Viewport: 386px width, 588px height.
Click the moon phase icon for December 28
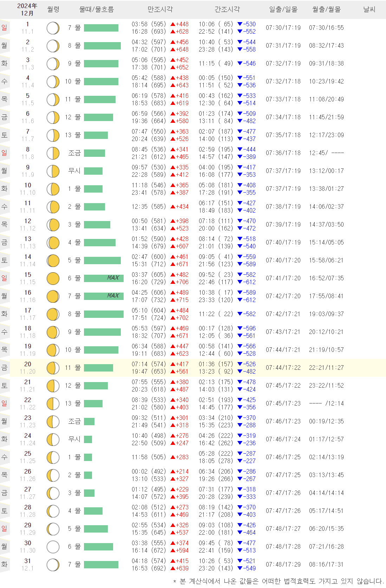coord(53,511)
